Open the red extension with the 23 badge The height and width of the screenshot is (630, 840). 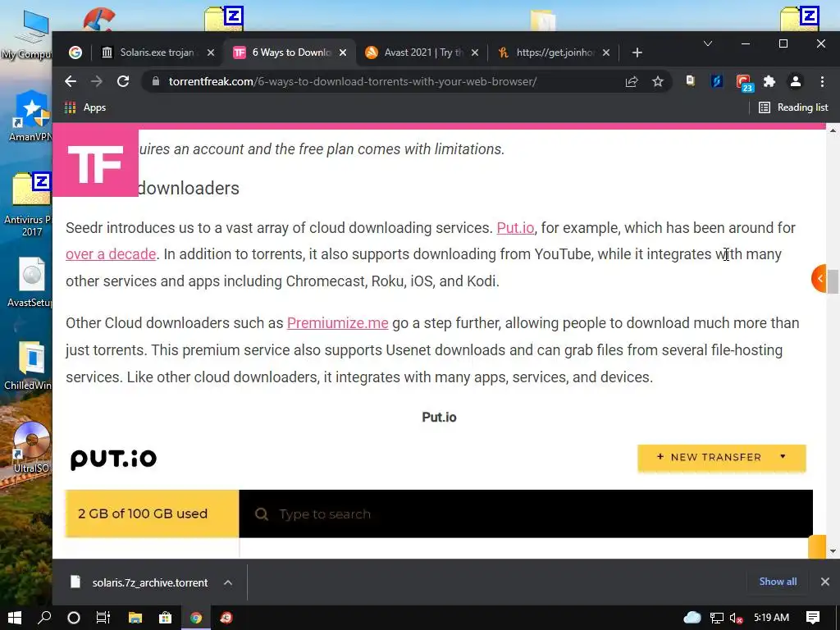tap(744, 83)
